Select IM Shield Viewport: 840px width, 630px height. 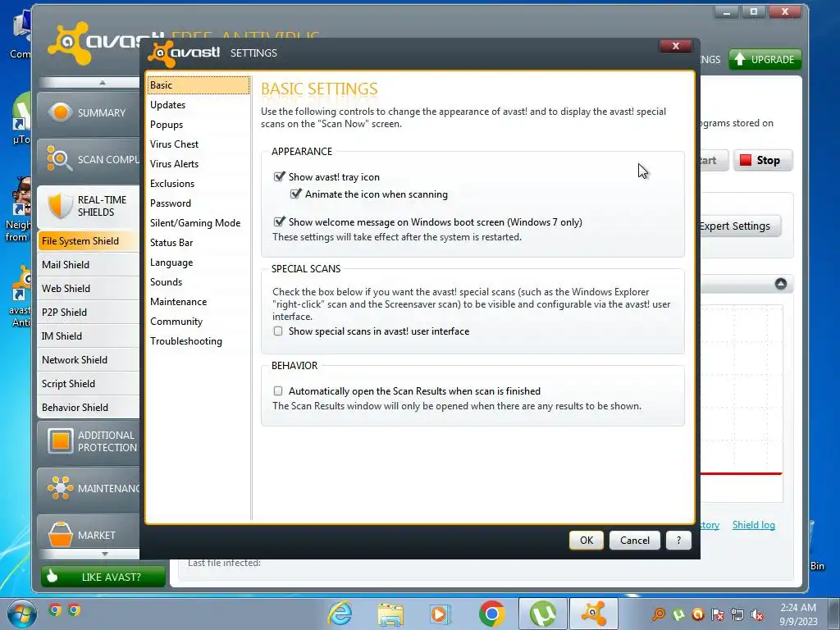click(89, 336)
